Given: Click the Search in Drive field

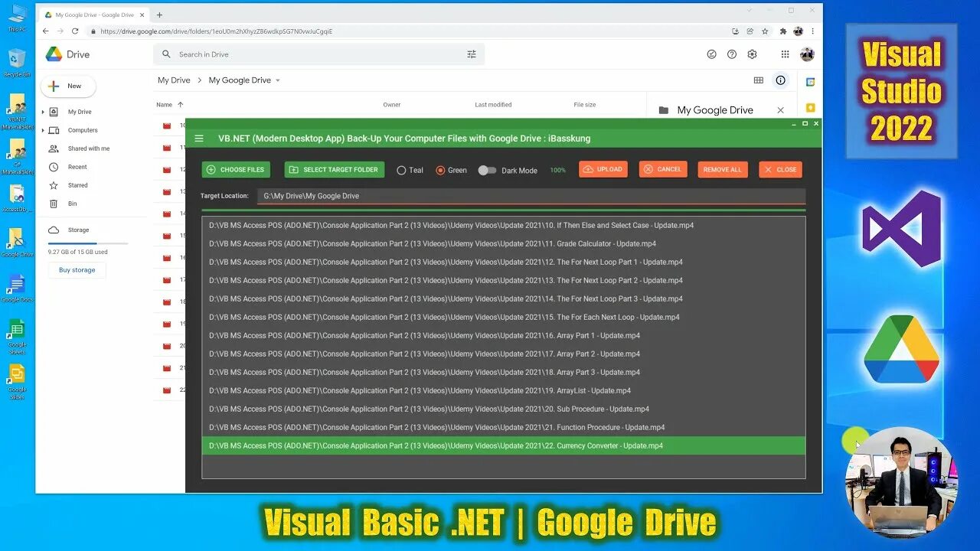Looking at the screenshot, I should coord(318,54).
